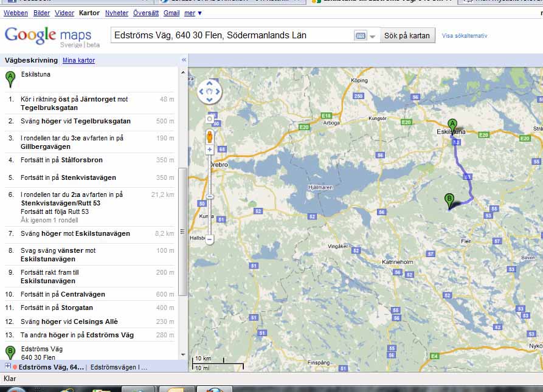Viewport: 543px width, 392px height.
Task: Select step 10 Fortsätt in på Centralvägen
Action: pyautogui.click(x=89, y=294)
